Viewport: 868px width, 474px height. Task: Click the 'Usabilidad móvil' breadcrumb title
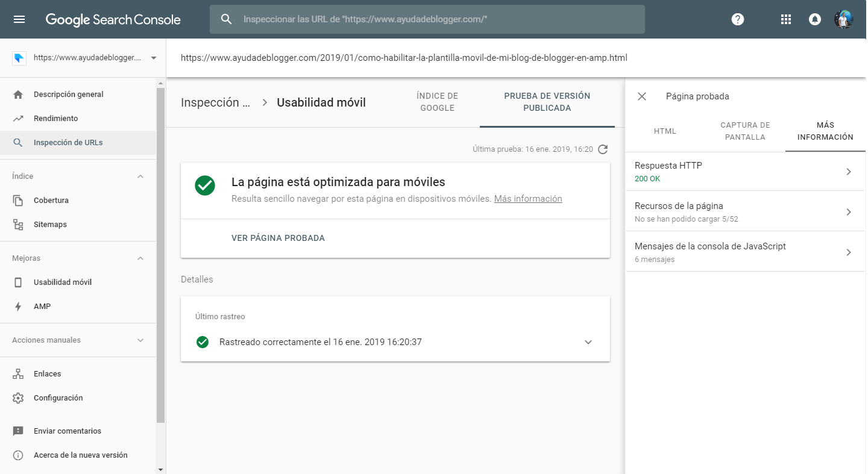coord(321,103)
